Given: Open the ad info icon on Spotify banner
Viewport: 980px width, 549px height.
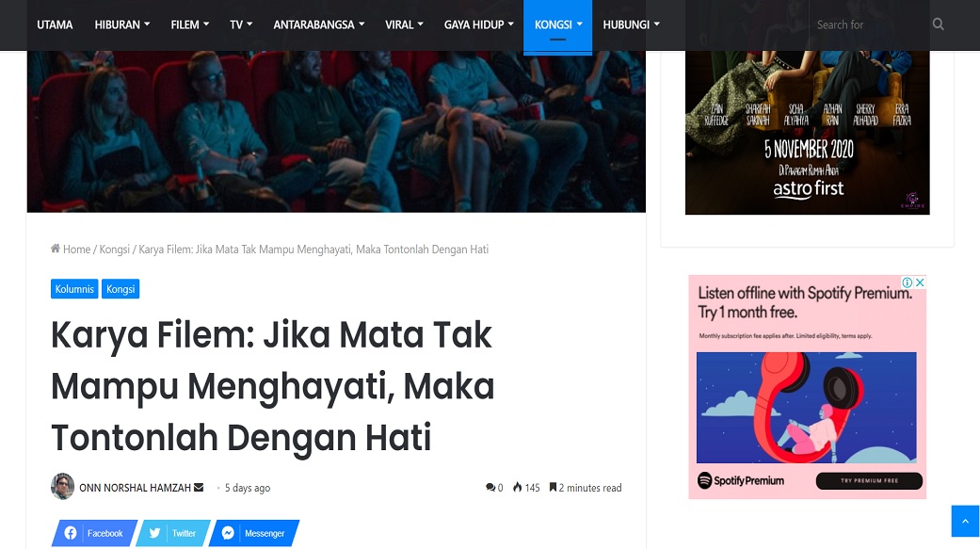Looking at the screenshot, I should 908,283.
